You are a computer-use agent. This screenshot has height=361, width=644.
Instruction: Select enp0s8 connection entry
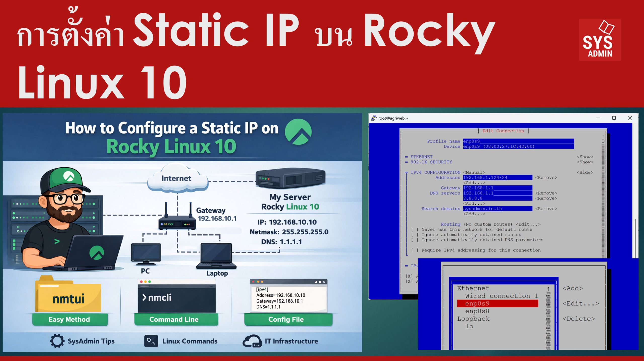[x=477, y=311]
